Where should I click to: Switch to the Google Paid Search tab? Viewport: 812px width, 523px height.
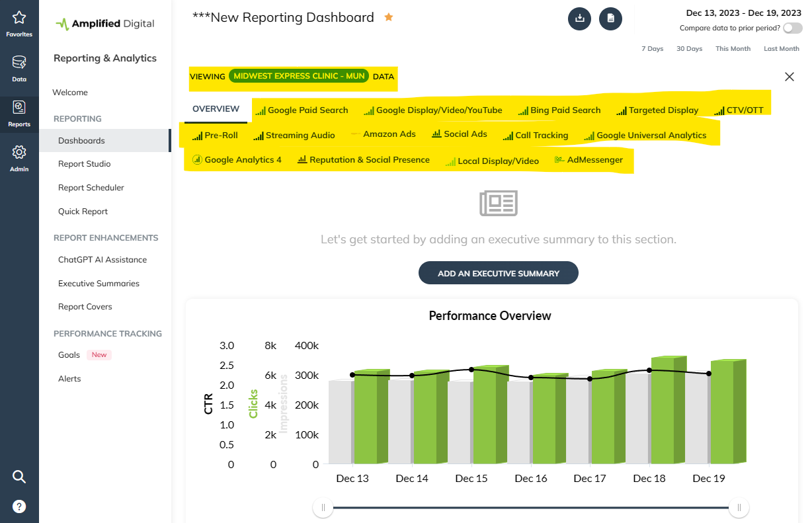click(302, 110)
